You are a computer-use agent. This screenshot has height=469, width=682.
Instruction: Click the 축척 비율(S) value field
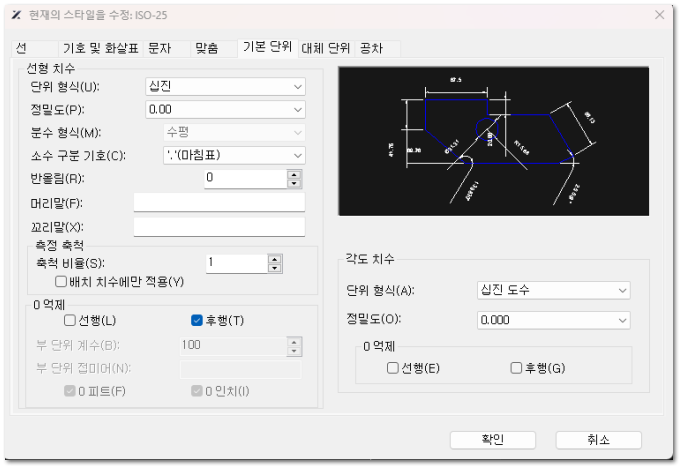click(237, 263)
